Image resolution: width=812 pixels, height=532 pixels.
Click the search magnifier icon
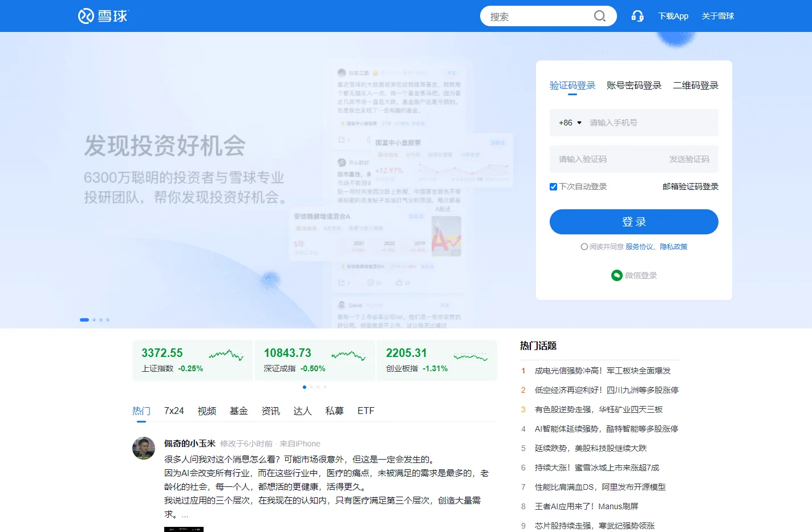(x=600, y=16)
